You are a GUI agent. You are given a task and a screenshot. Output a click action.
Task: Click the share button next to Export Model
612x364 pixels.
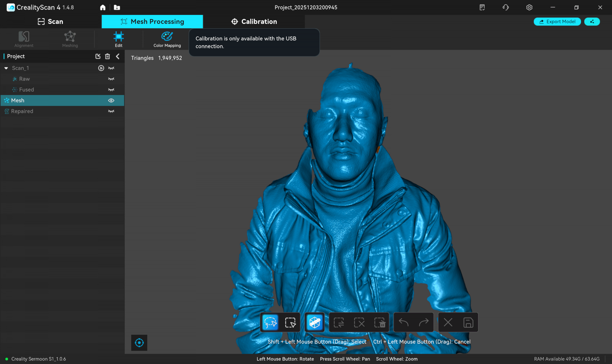click(592, 22)
